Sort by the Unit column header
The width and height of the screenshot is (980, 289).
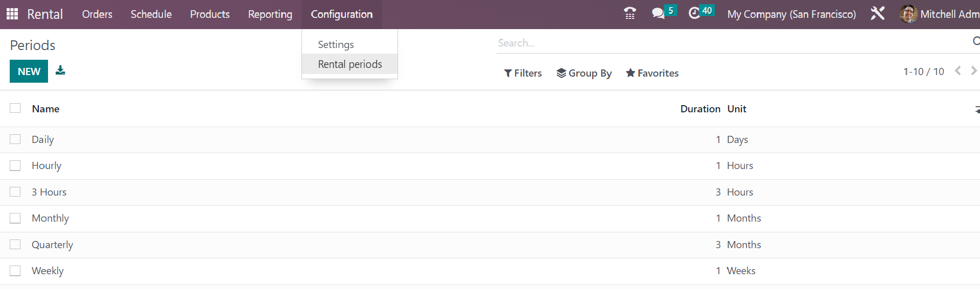click(737, 109)
